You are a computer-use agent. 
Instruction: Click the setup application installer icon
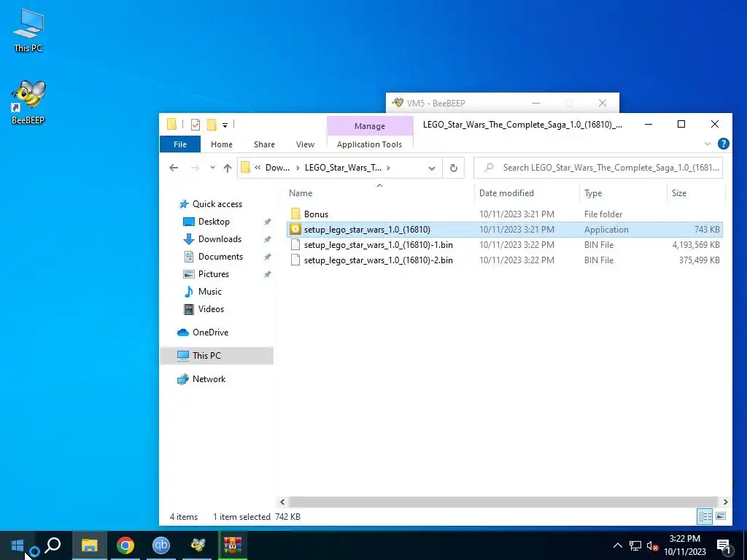(x=295, y=230)
